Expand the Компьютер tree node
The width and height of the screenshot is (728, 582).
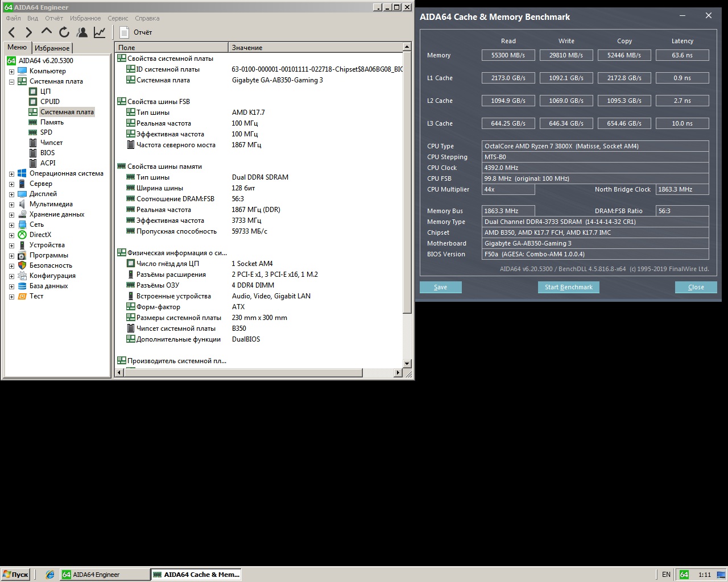pos(11,72)
